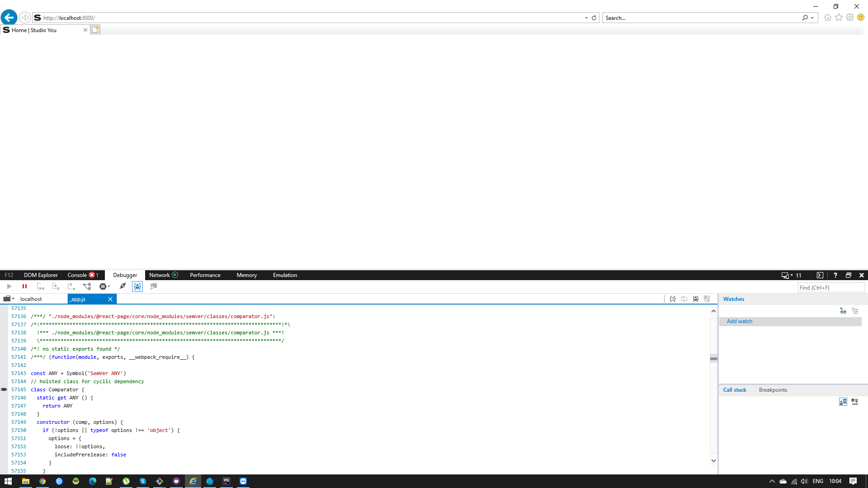Launch Chrome from the taskbar
The height and width of the screenshot is (488, 868).
pyautogui.click(x=42, y=481)
